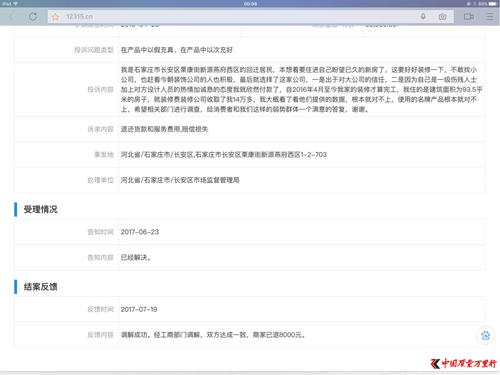Select the 结案反馈 section heading
Screen dimensions: 500x375
[x=40, y=287]
